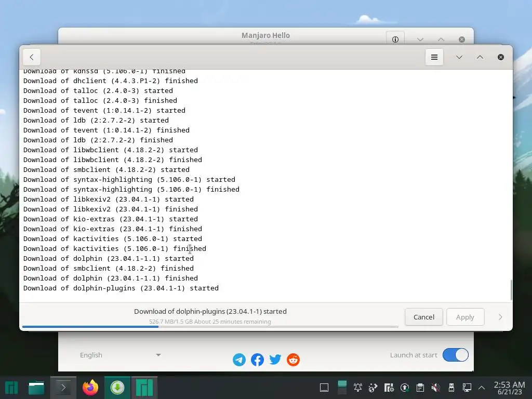Expand hidden system tray icons

click(x=482, y=388)
